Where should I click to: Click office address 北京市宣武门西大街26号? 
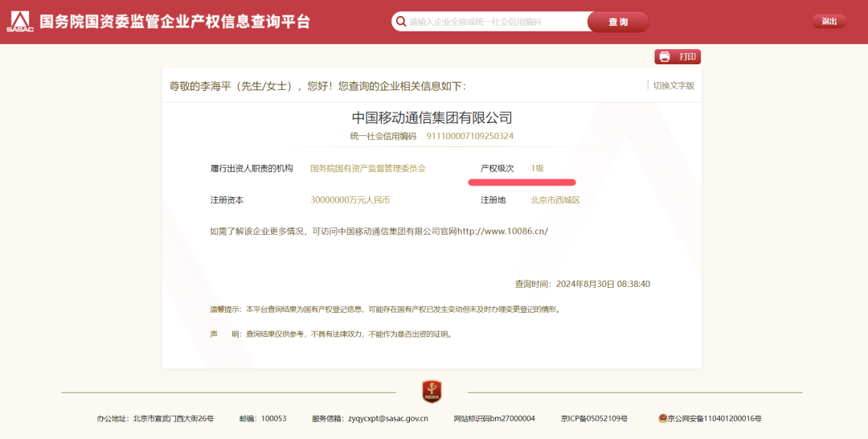click(x=174, y=419)
